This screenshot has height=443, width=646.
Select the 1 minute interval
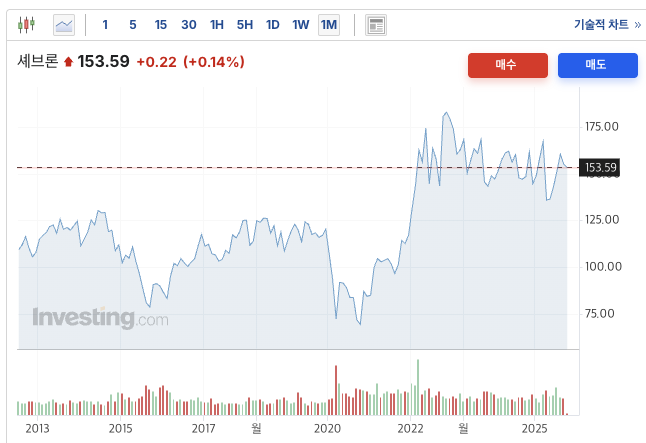pyautogui.click(x=105, y=24)
